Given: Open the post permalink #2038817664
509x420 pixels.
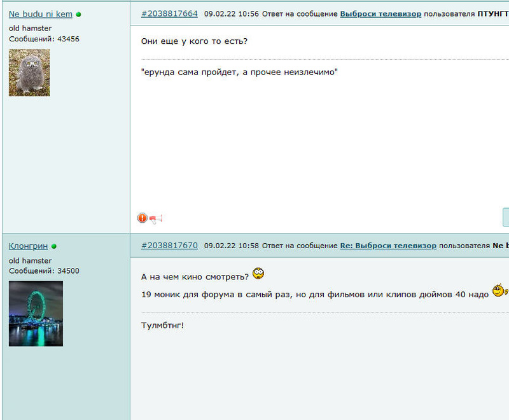Looking at the screenshot, I should [169, 13].
